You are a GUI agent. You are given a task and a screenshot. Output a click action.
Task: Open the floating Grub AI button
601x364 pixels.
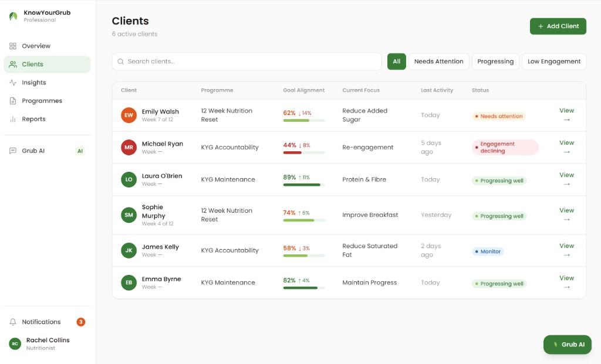pyautogui.click(x=568, y=345)
